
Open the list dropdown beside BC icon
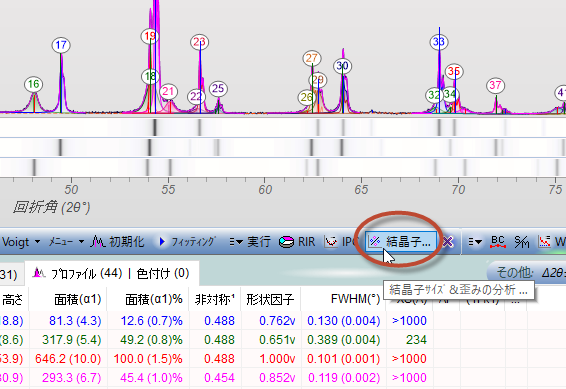pos(475,241)
